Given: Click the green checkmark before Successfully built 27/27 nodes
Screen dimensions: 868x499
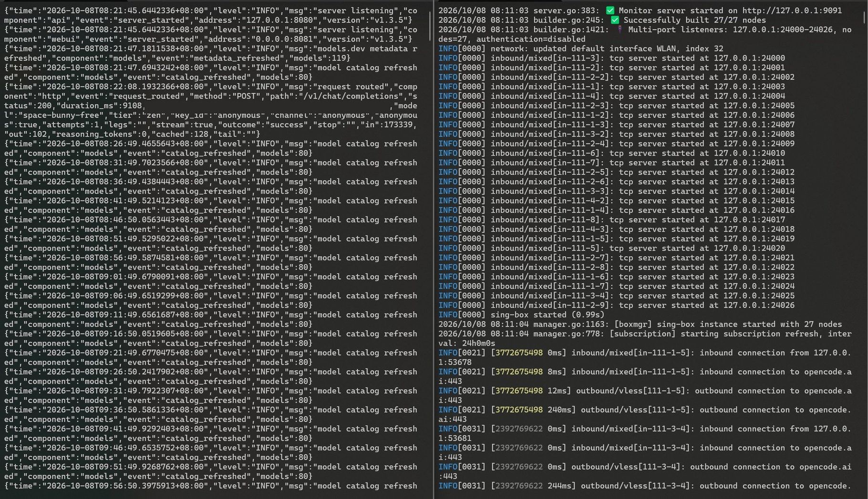Looking at the screenshot, I should 615,20.
